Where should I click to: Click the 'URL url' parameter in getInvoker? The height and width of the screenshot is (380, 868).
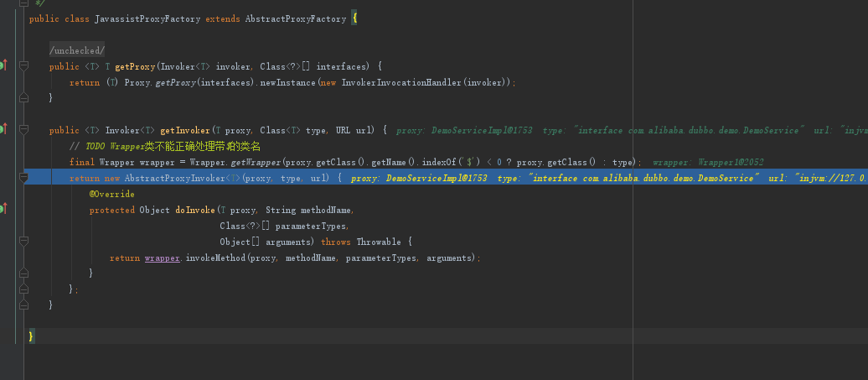tap(355, 130)
